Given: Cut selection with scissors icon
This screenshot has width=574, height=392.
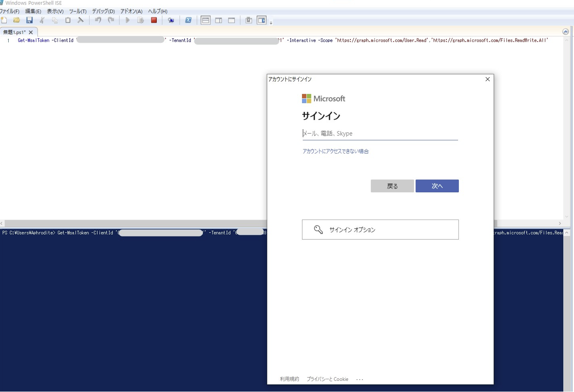Looking at the screenshot, I should (x=42, y=20).
